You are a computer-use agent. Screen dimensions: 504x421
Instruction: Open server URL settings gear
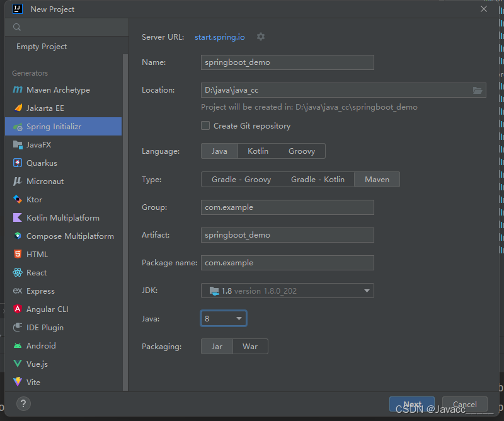pos(261,37)
